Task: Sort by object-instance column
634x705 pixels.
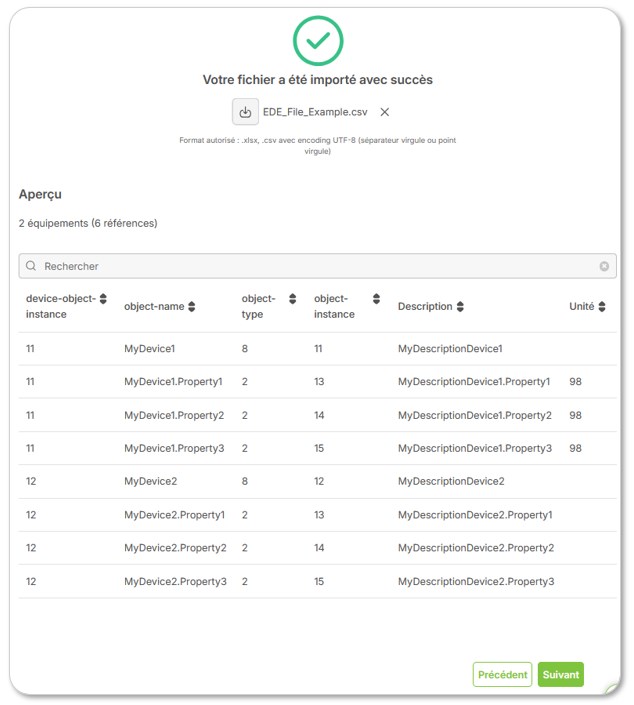Action: coord(376,299)
